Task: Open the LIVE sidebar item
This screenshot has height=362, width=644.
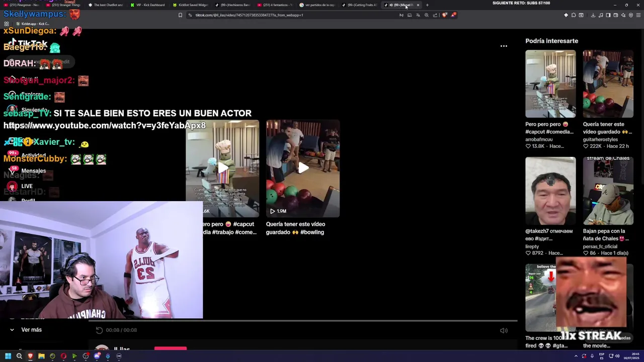Action: pos(21,186)
